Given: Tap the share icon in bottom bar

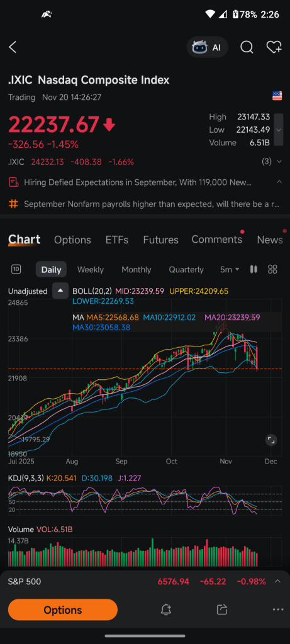Looking at the screenshot, I should [222, 609].
